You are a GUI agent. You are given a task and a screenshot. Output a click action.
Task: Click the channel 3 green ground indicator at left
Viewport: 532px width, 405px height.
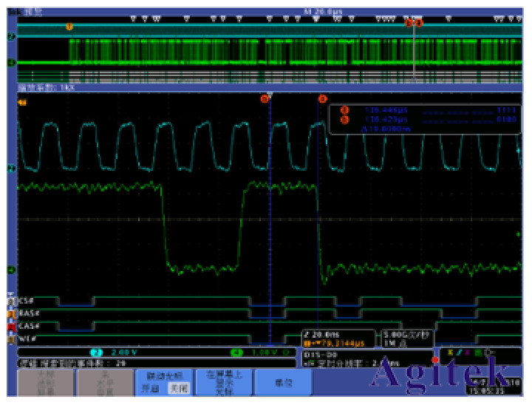point(11,270)
